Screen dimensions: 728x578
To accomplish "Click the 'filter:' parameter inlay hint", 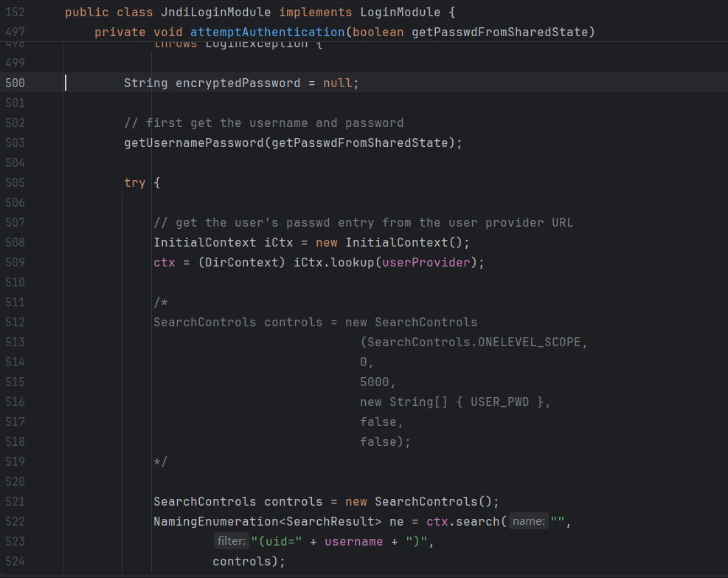I will coord(231,542).
